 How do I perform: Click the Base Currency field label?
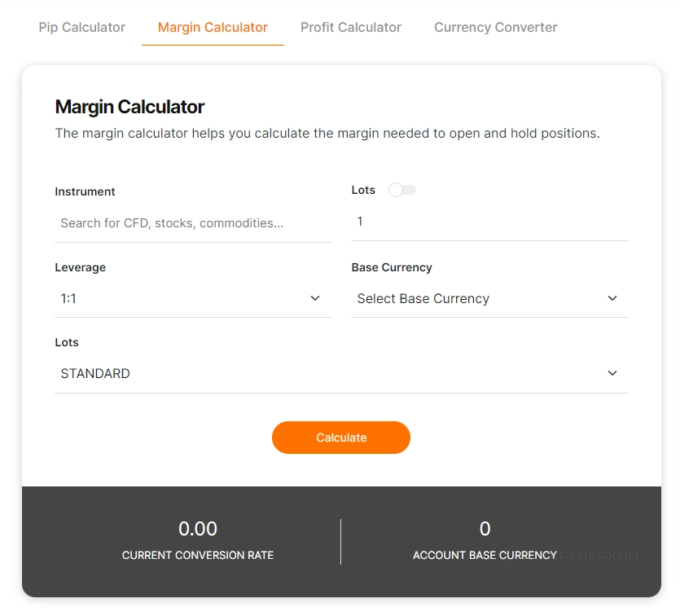(x=392, y=267)
